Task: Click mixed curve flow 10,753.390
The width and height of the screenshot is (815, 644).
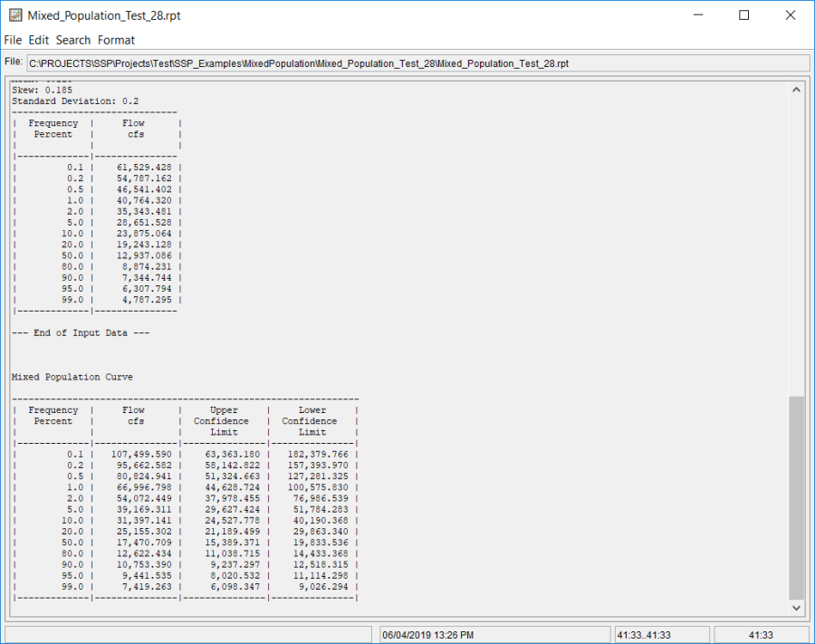Action: [x=144, y=565]
